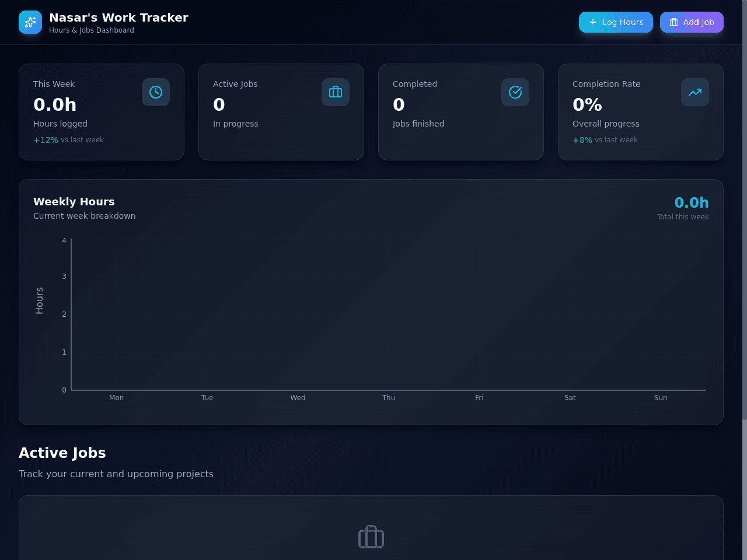Click the Hours & Jobs Dashboard subtitle

point(92,30)
